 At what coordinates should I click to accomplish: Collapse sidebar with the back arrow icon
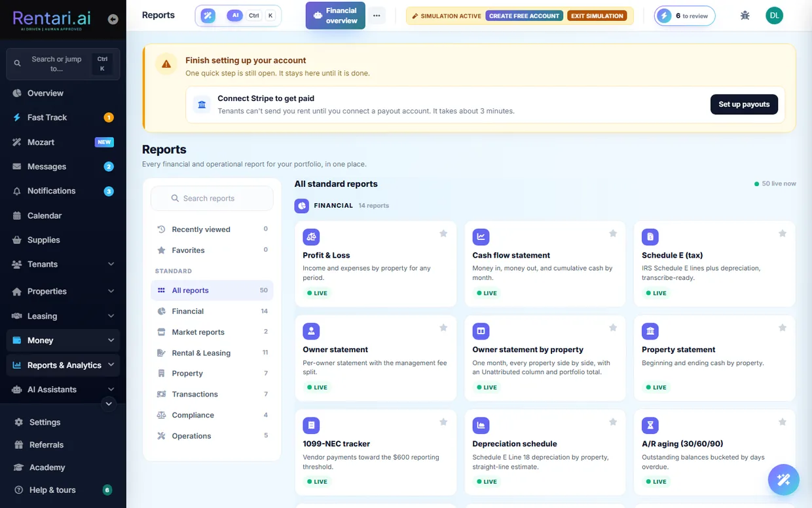coord(113,20)
